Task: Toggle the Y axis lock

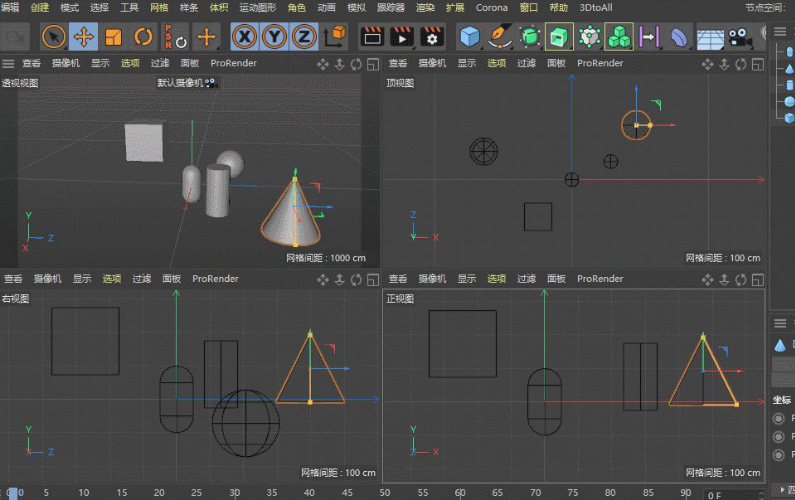Action: [x=274, y=38]
